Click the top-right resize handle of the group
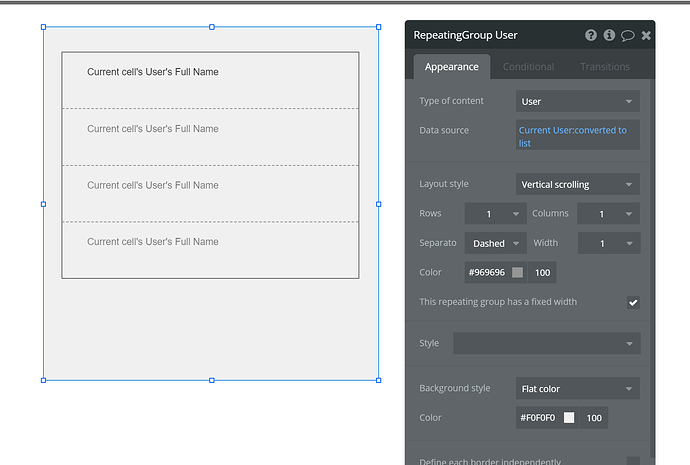This screenshot has height=465, width=690. pos(378,27)
